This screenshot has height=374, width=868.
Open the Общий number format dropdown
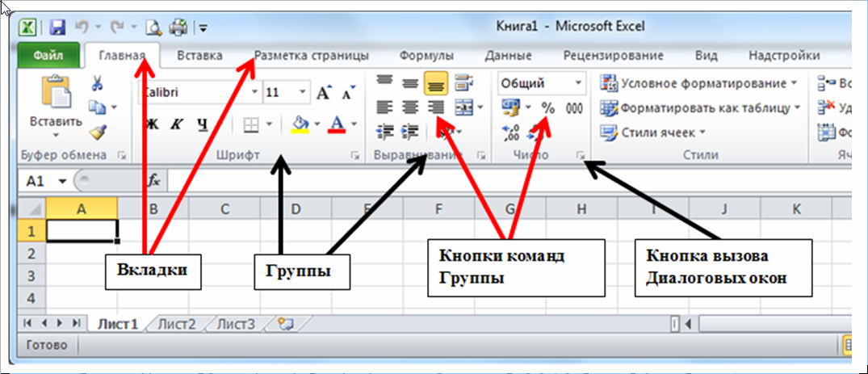coord(579,83)
